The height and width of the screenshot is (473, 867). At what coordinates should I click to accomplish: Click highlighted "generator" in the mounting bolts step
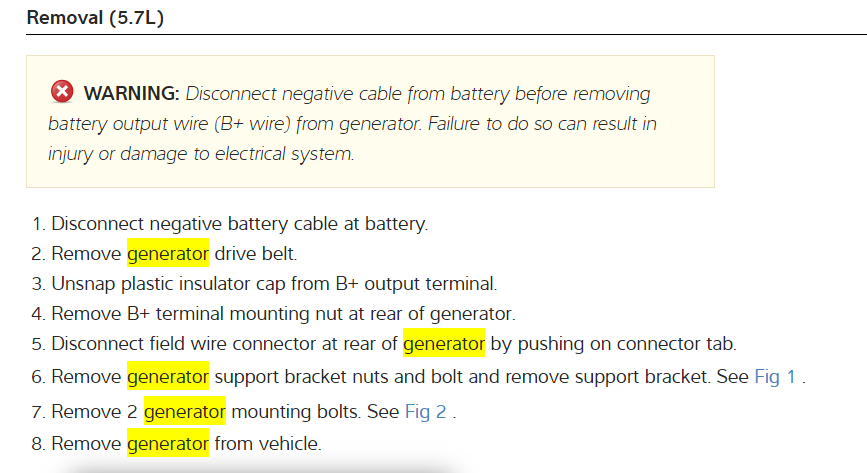(185, 411)
